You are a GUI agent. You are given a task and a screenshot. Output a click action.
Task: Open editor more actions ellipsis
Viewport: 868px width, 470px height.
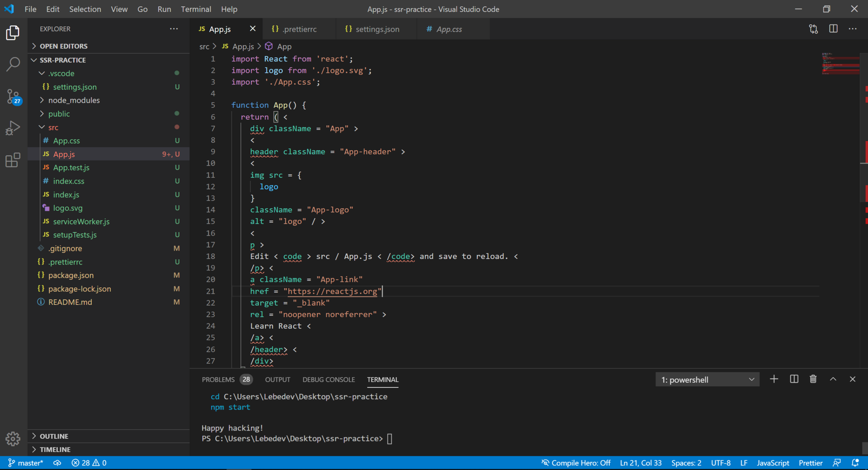(853, 29)
